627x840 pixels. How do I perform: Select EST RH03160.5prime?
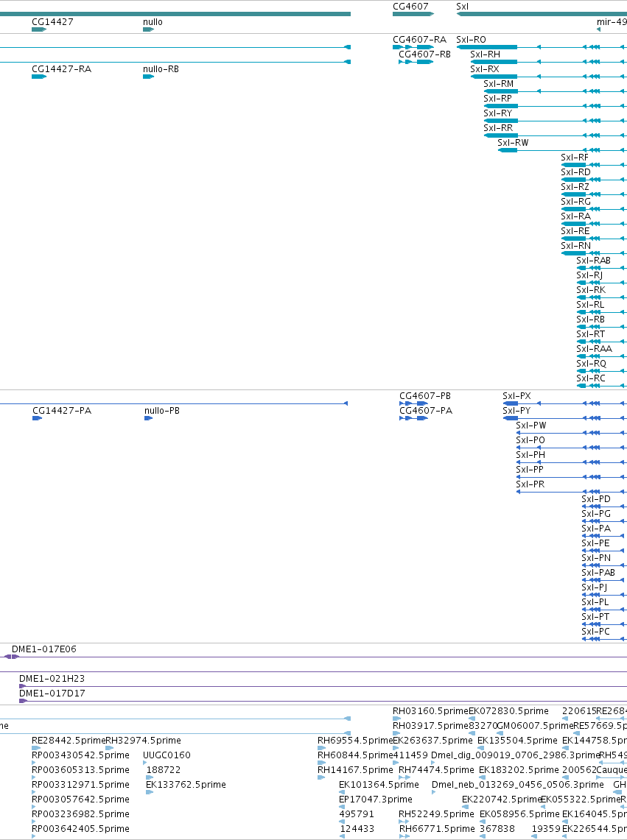(430, 711)
